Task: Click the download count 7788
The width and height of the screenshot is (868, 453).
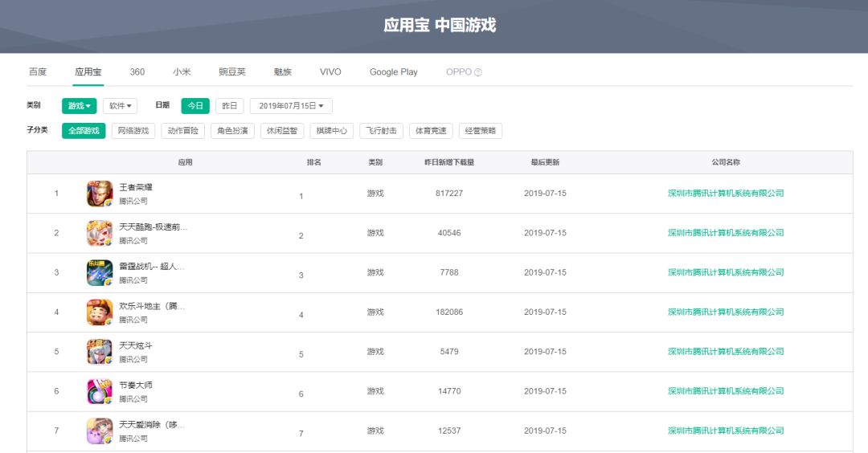Action: coord(449,273)
